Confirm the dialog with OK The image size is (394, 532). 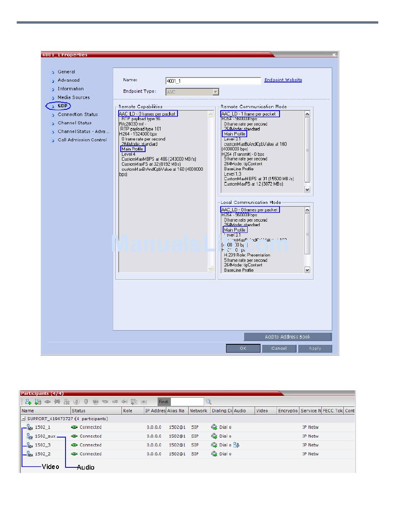point(243,348)
